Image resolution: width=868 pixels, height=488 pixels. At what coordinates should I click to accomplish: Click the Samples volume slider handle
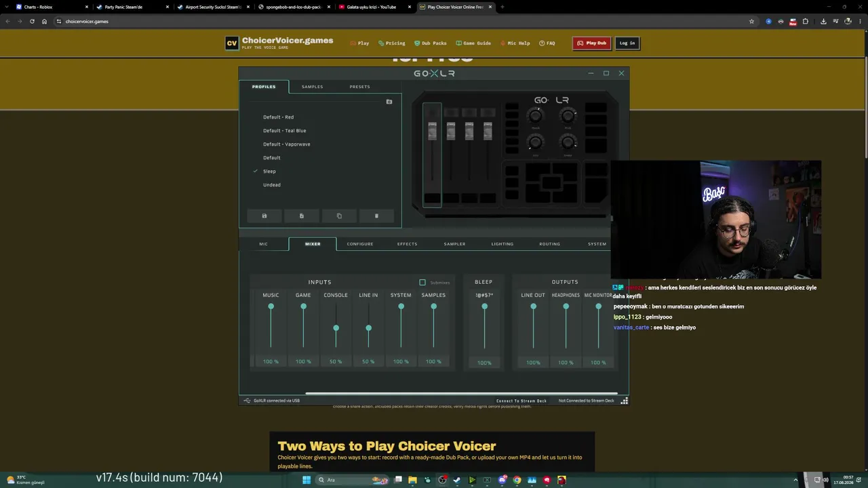coord(433,306)
